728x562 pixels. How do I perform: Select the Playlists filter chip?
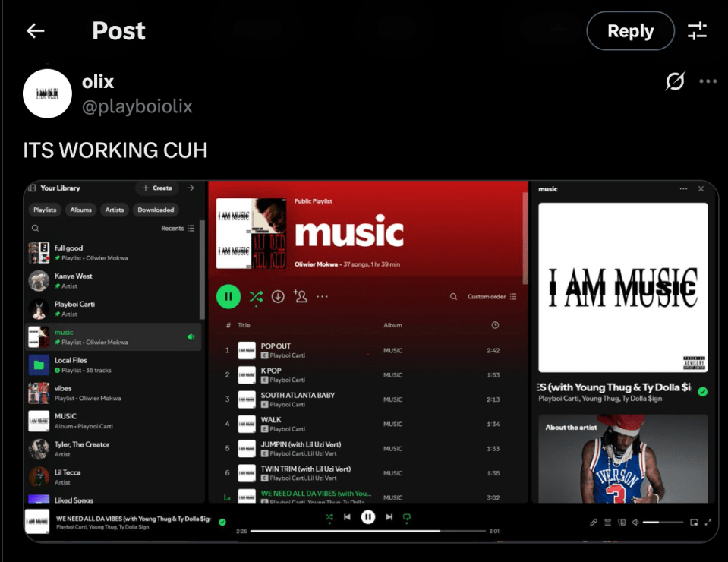click(45, 210)
